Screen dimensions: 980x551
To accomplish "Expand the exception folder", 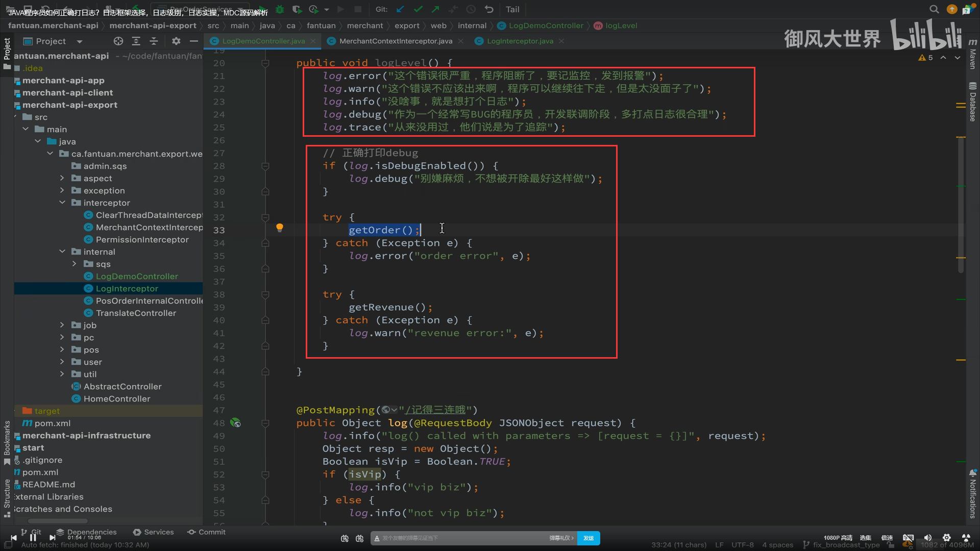I will [x=62, y=190].
